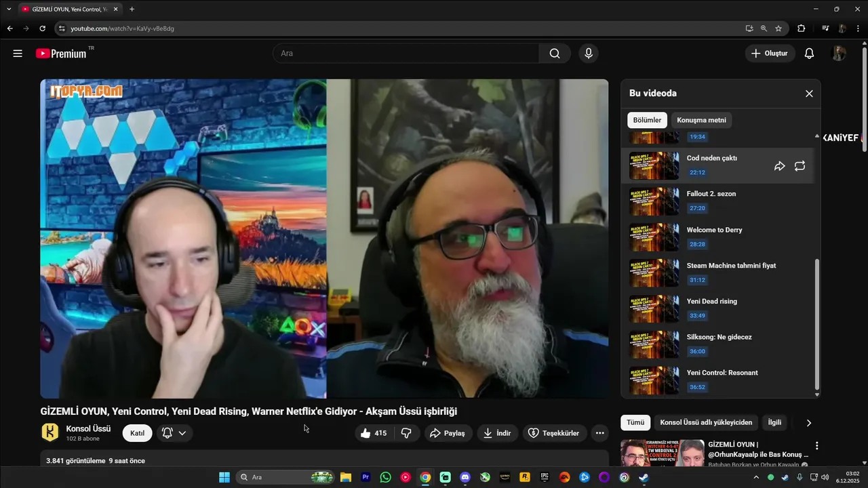
Task: Jump to Steam Machine tahmini fiyat chapter
Action: tap(719, 273)
